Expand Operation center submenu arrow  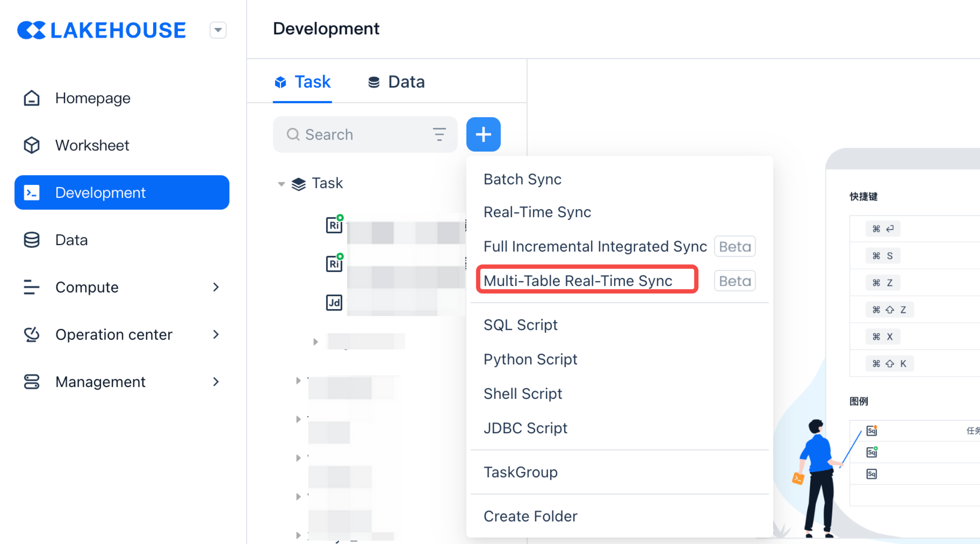[216, 335]
